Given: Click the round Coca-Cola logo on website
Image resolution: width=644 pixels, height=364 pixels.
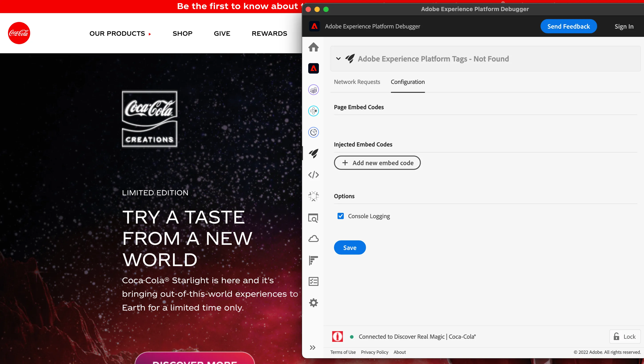Looking at the screenshot, I should (x=19, y=33).
